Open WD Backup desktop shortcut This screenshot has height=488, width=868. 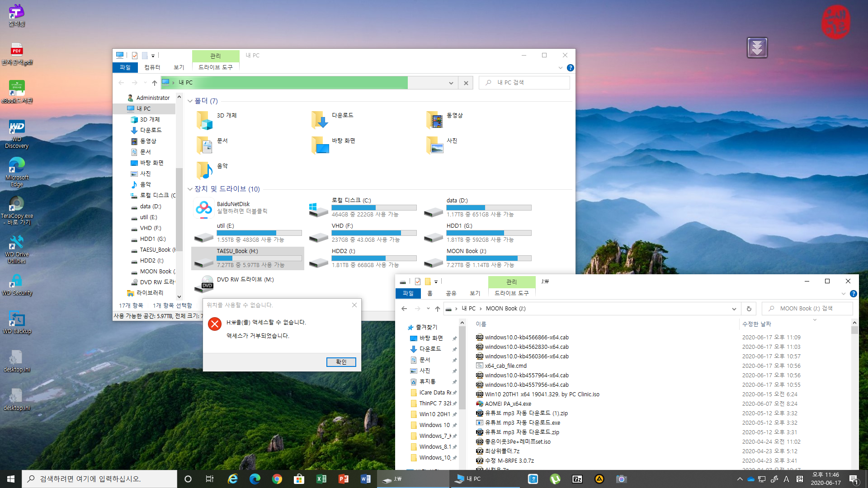coord(17,322)
